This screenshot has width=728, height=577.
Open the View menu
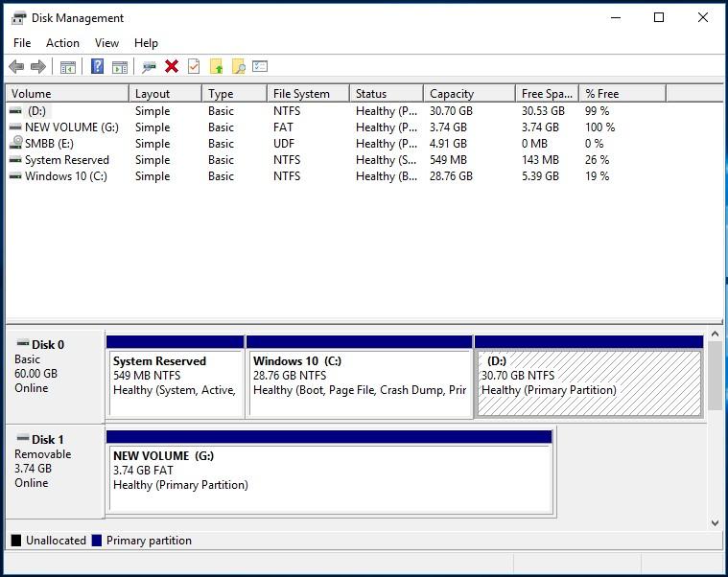click(x=106, y=43)
